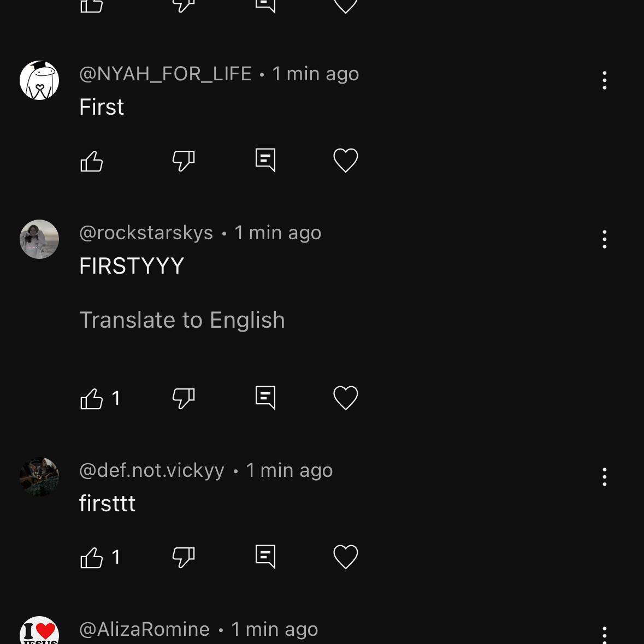Like the "firsttt" comment

click(92, 558)
